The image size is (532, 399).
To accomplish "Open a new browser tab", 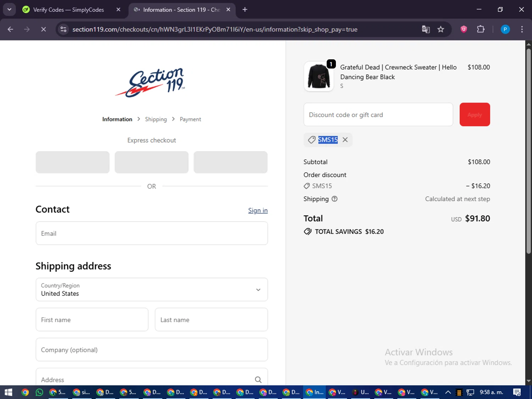I will (x=245, y=10).
